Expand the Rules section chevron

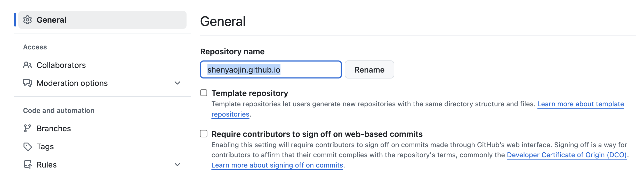tap(177, 165)
